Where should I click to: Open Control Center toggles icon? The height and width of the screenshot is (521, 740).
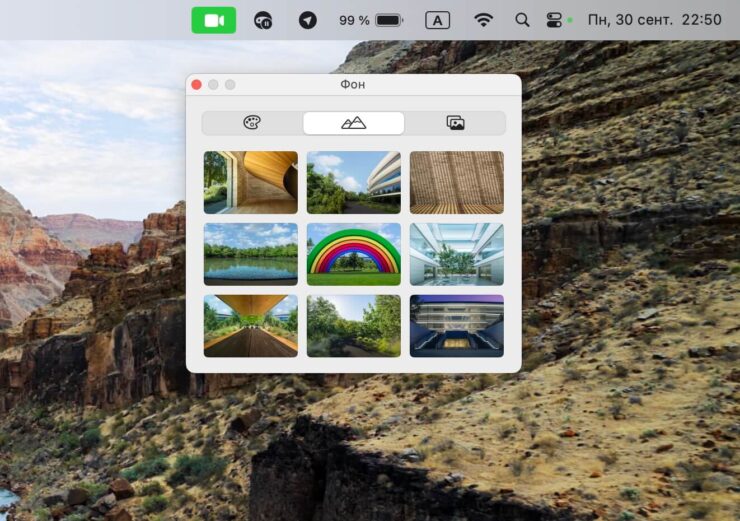(x=555, y=20)
